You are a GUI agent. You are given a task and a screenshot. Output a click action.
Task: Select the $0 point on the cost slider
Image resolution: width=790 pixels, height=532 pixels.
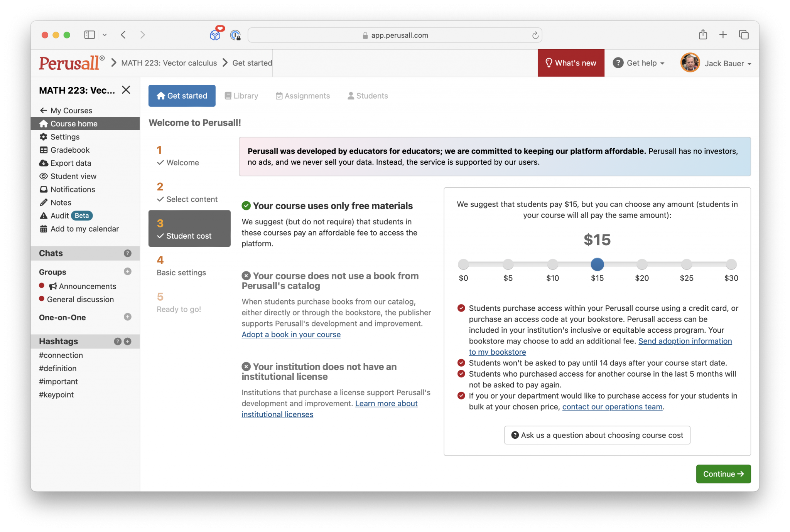pos(463,264)
